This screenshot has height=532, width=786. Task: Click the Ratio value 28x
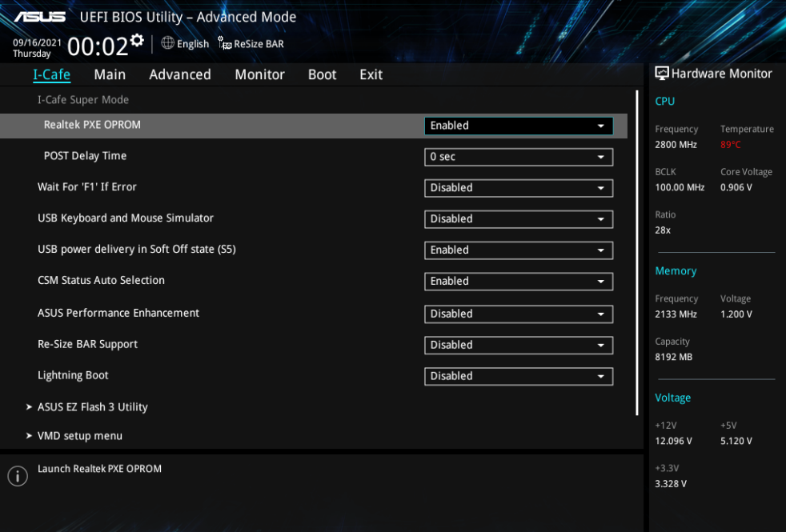coord(663,230)
